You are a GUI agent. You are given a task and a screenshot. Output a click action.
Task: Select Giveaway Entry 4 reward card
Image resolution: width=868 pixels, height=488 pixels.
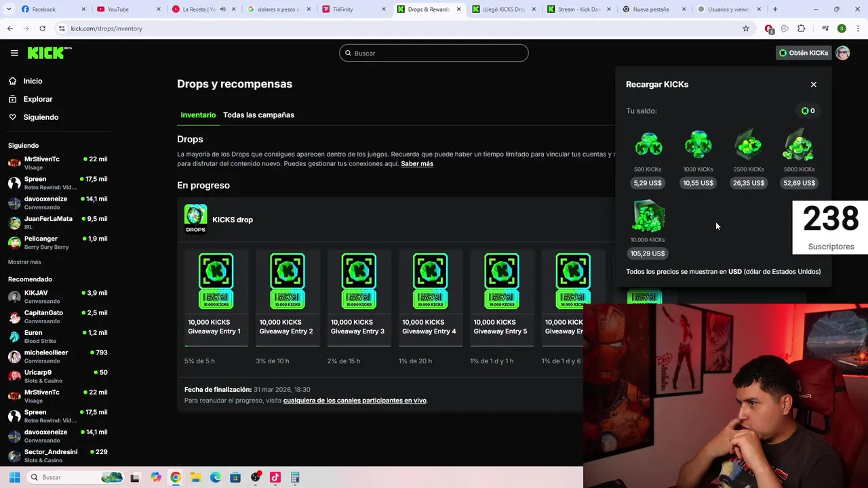[430, 298]
